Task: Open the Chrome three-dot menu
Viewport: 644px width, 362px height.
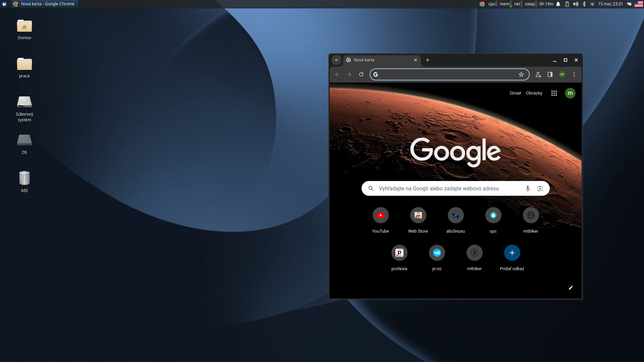Action: (x=574, y=74)
